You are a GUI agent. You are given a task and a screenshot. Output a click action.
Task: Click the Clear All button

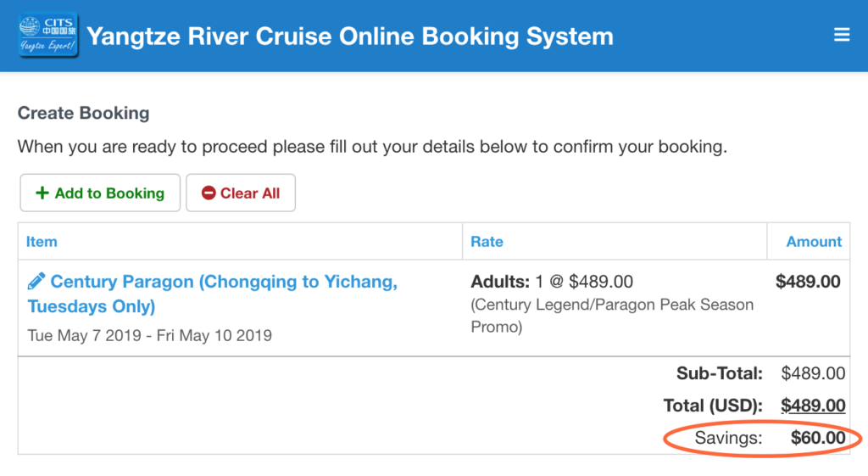[241, 193]
